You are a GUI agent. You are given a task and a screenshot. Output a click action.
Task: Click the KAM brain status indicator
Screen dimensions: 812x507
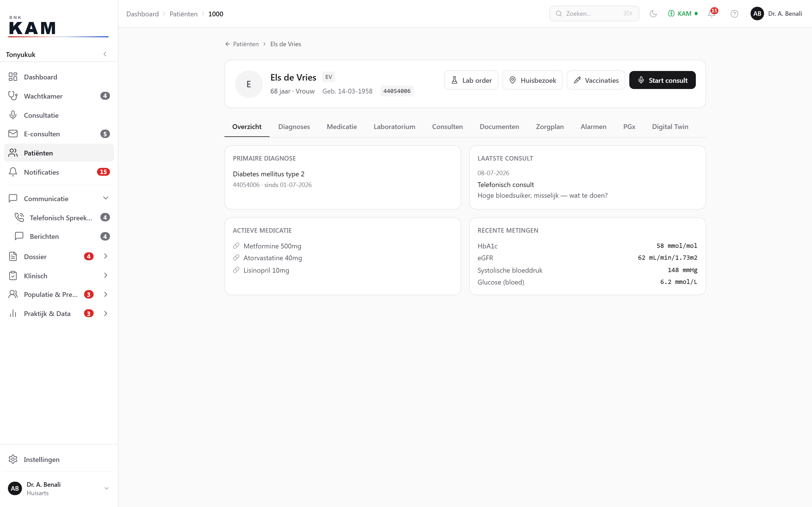pyautogui.click(x=683, y=14)
